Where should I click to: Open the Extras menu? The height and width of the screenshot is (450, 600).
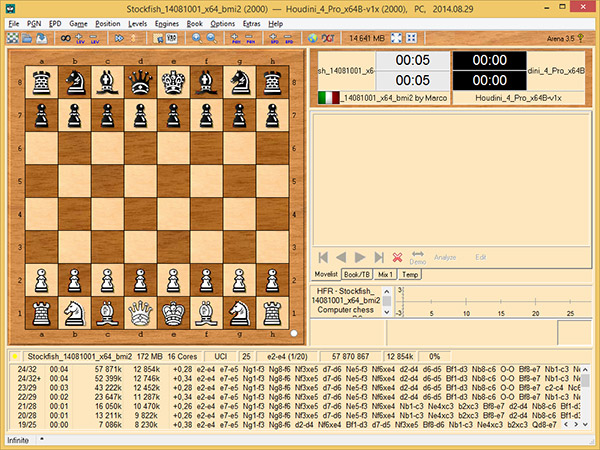point(251,24)
